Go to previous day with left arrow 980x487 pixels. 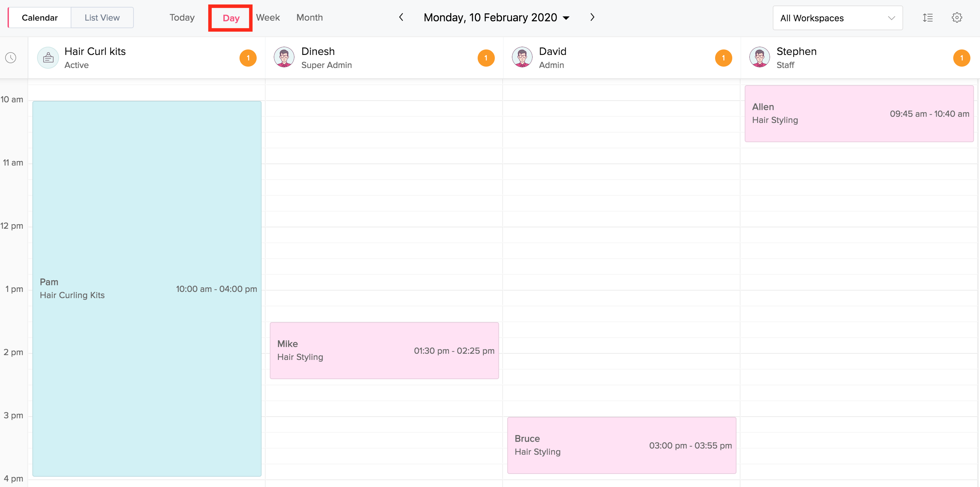(401, 17)
